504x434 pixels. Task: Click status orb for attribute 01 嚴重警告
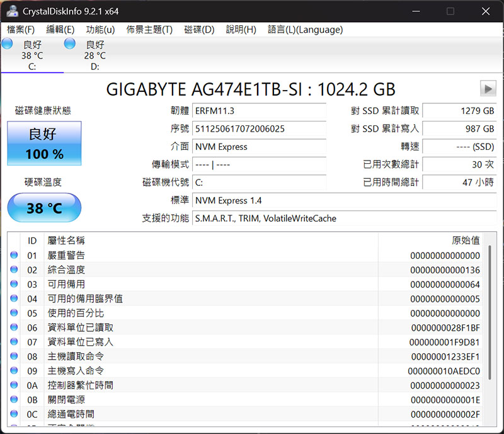(x=14, y=255)
